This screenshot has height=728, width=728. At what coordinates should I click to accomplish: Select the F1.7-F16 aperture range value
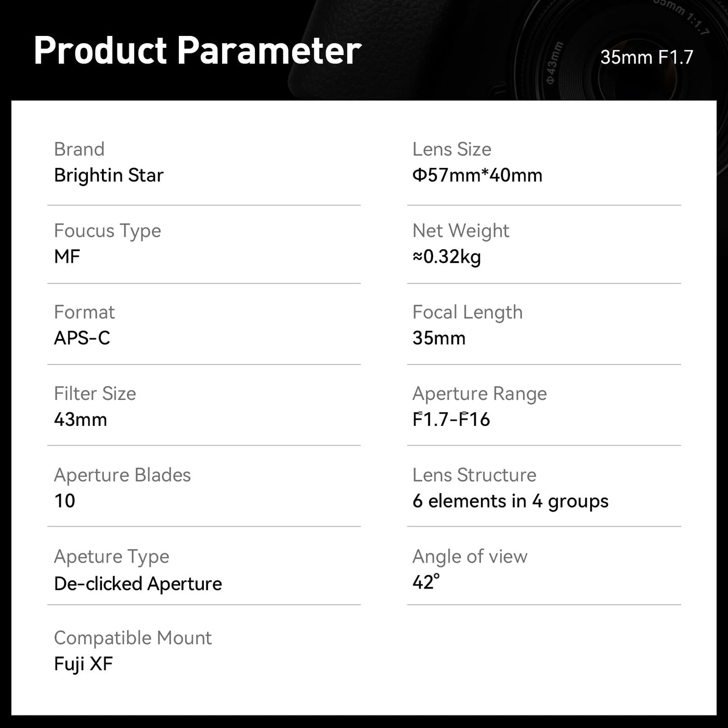click(451, 420)
